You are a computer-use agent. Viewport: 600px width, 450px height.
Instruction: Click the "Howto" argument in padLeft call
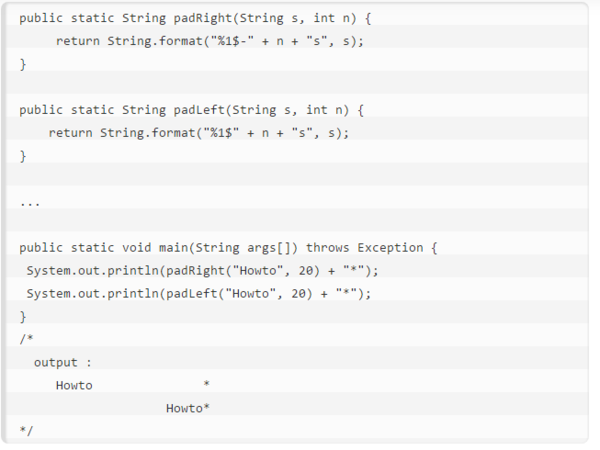click(x=251, y=294)
